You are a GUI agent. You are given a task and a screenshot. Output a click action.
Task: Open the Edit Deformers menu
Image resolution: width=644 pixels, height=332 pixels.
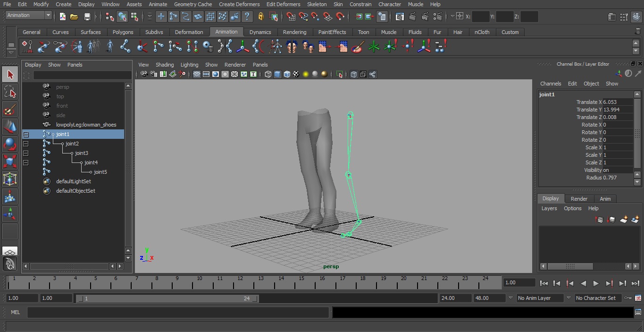point(283,4)
